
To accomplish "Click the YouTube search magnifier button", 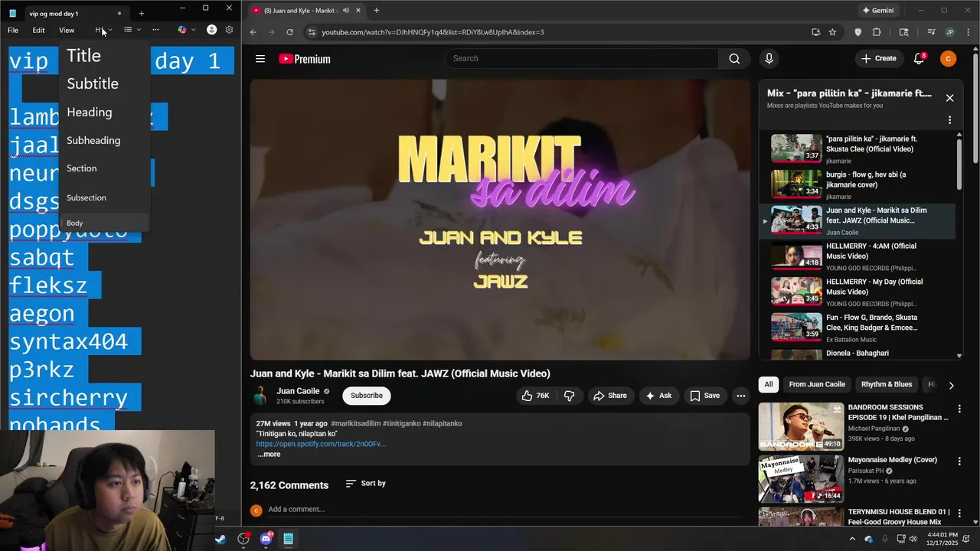I will (734, 59).
